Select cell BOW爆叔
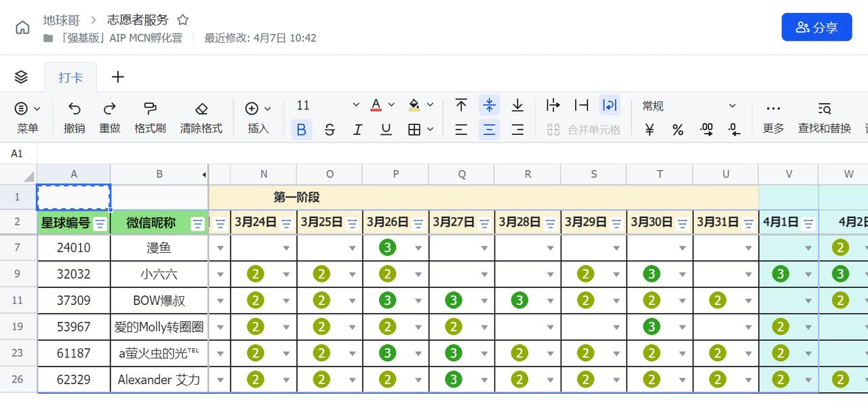This screenshot has width=868, height=414. [x=159, y=300]
